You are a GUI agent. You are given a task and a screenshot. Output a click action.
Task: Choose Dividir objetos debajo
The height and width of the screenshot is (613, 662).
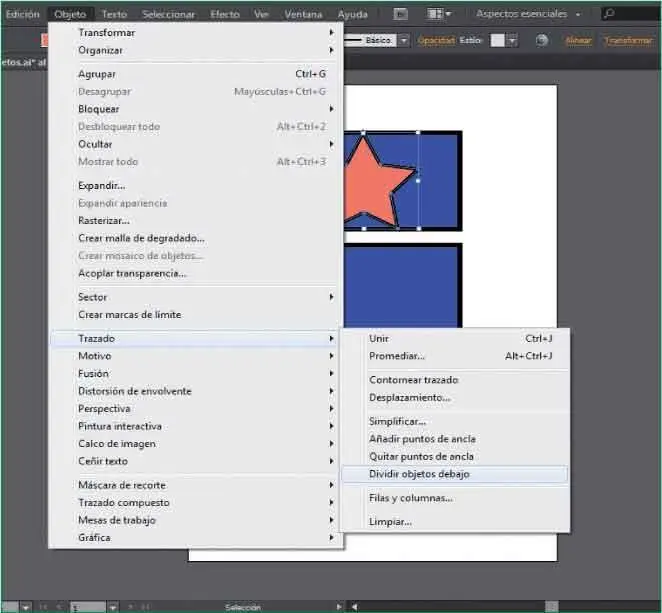455,474
